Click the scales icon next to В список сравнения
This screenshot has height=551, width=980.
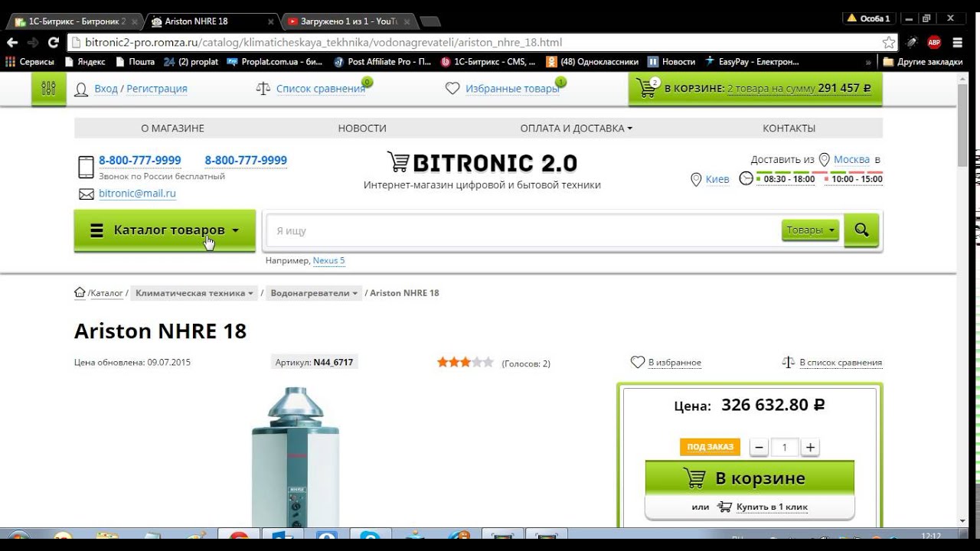pos(788,362)
